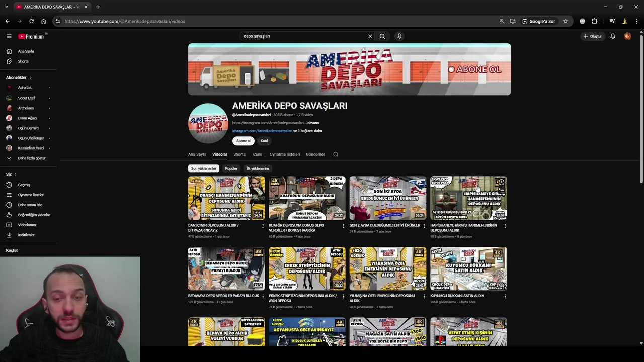Screen dimensions: 644x362
Task: Open the account avatar menu
Action: [x=627, y=36]
